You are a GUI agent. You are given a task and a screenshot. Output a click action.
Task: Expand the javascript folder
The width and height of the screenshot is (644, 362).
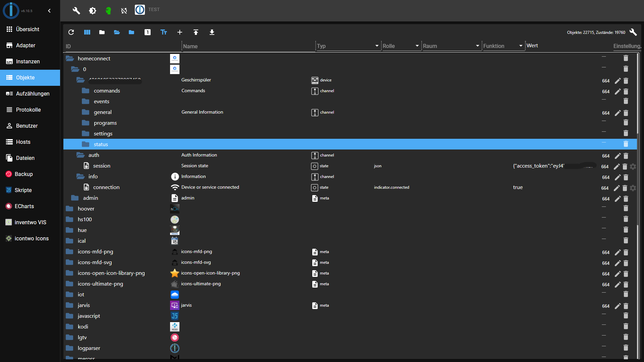click(x=70, y=316)
